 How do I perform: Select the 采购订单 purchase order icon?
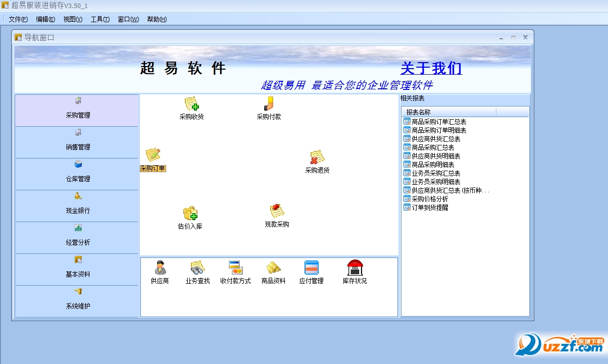tap(153, 160)
